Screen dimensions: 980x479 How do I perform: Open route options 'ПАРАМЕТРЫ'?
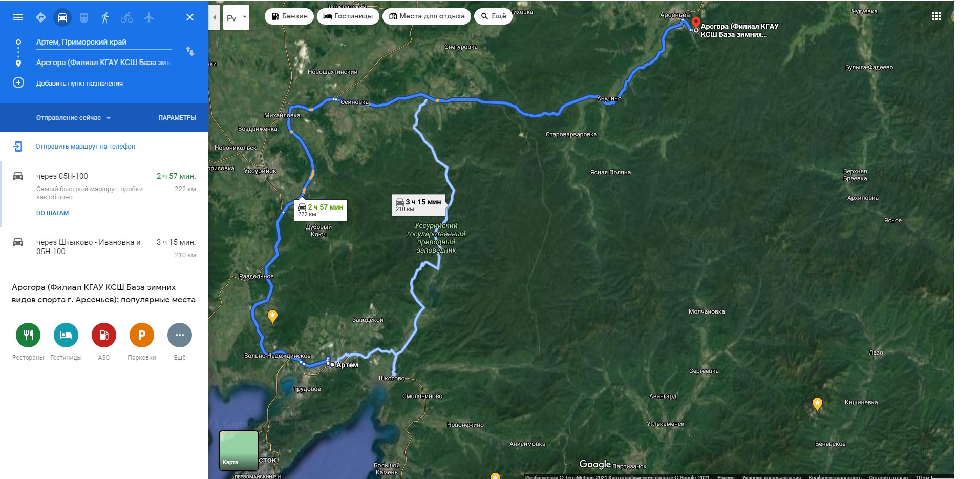point(177,118)
